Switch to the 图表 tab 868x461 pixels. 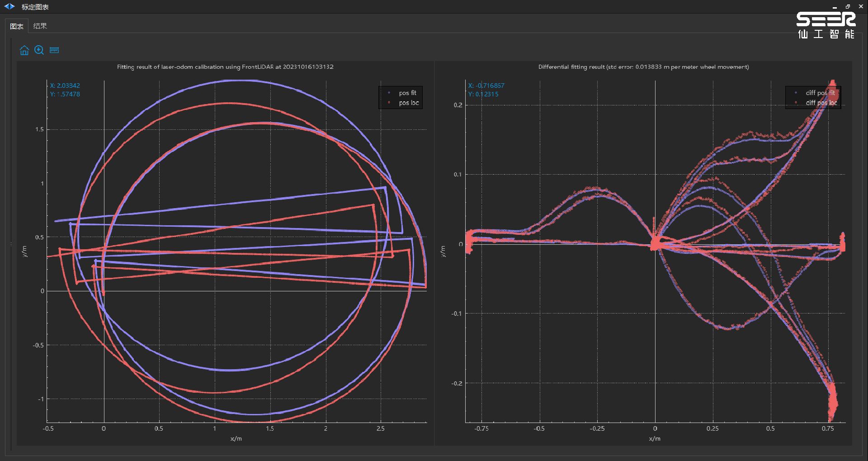(x=17, y=26)
